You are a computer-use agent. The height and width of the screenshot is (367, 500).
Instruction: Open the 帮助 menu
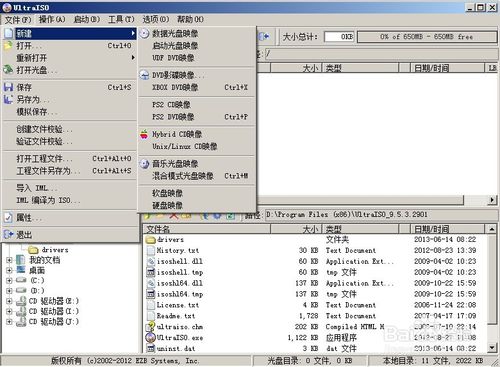[190, 19]
